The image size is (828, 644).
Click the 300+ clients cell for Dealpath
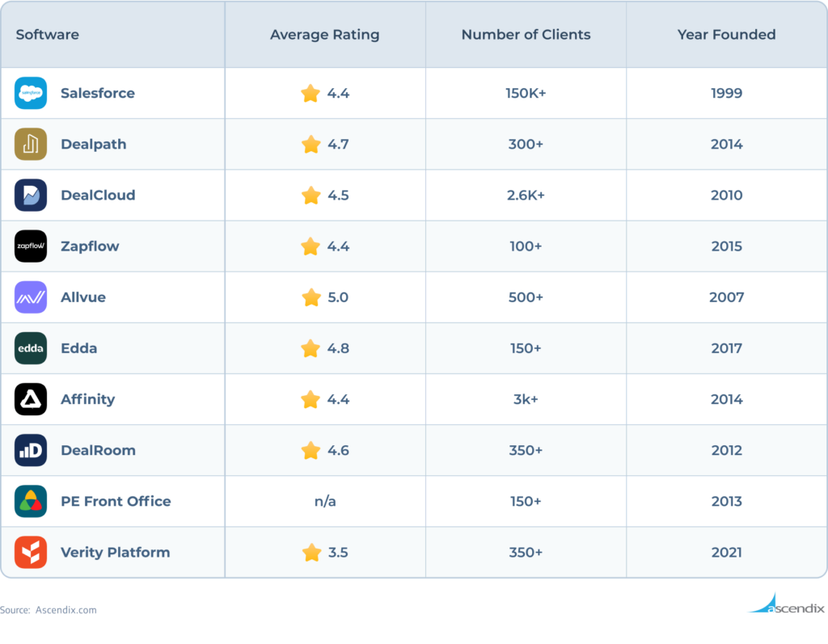[526, 145]
